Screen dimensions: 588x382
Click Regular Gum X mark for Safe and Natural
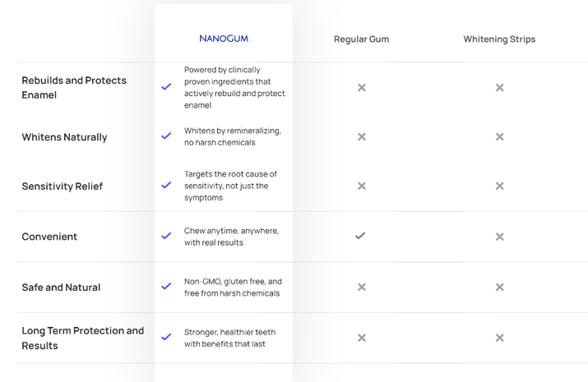coord(361,288)
